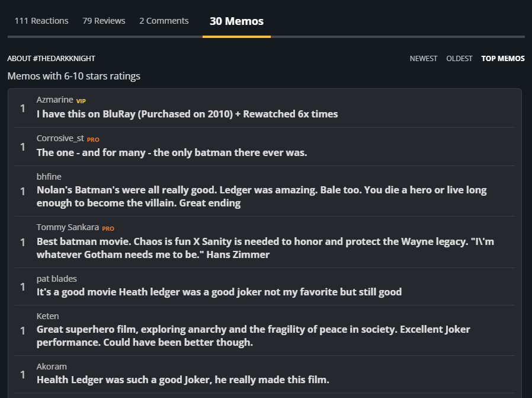Select the 30 Memos tab
532x398 pixels.
(x=236, y=21)
